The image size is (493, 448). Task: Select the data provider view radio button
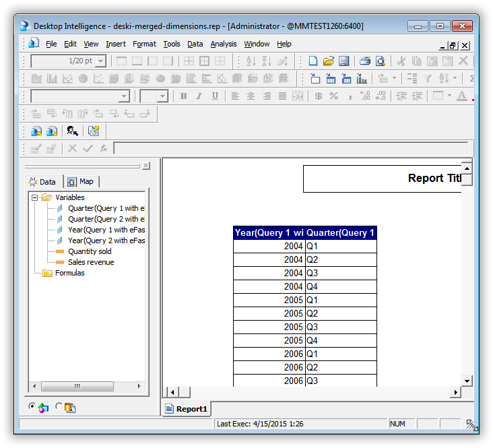(x=59, y=406)
